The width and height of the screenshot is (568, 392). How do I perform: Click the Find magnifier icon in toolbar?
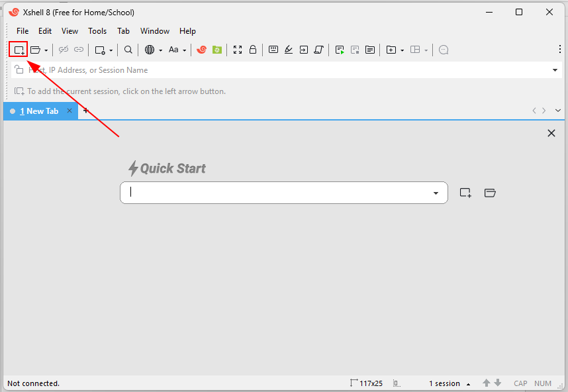[128, 50]
